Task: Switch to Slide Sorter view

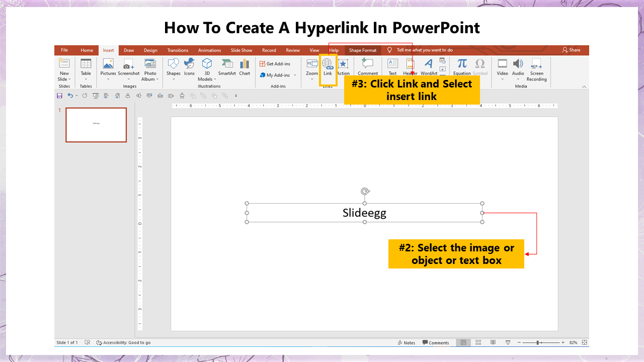Action: pyautogui.click(x=478, y=343)
